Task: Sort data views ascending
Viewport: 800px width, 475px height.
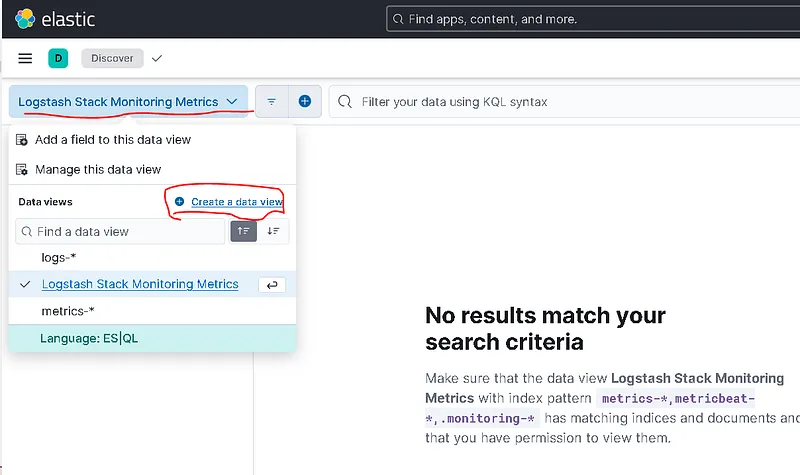Action: 243,231
